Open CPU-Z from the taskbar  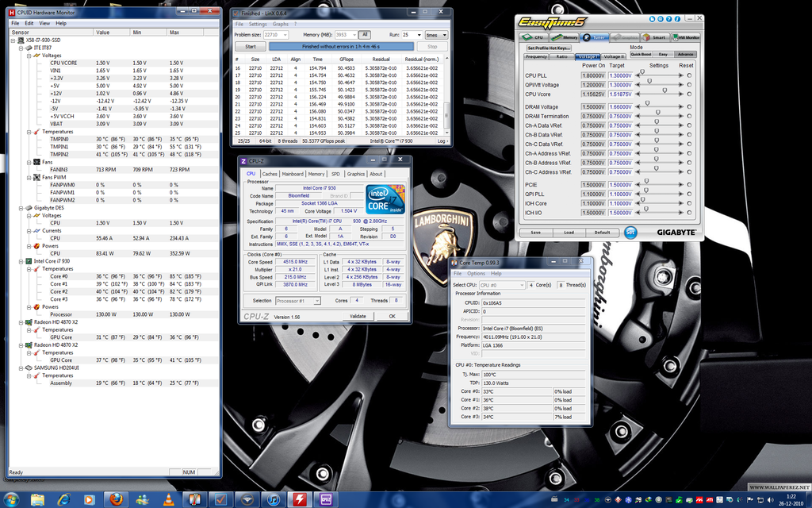tap(324, 500)
